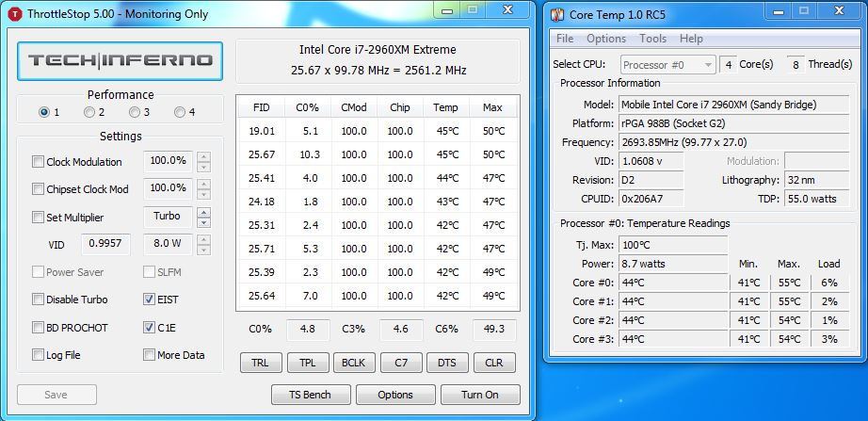Click the CLR button to reset
The height and width of the screenshot is (421, 868).
[x=494, y=363]
